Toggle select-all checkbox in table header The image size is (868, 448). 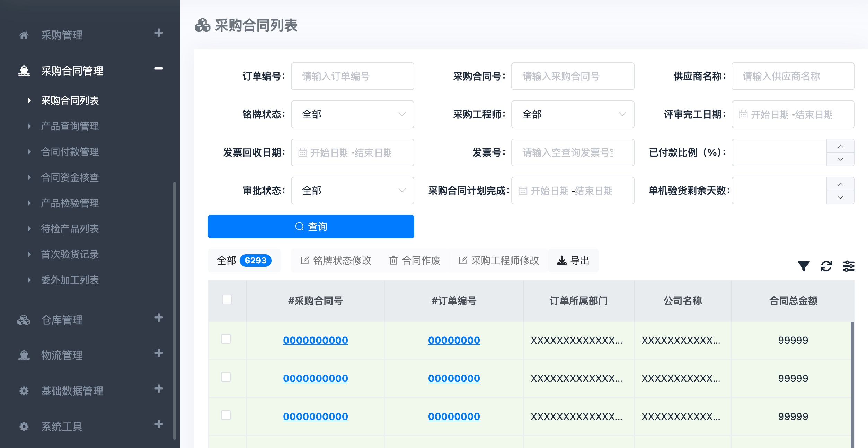(227, 300)
